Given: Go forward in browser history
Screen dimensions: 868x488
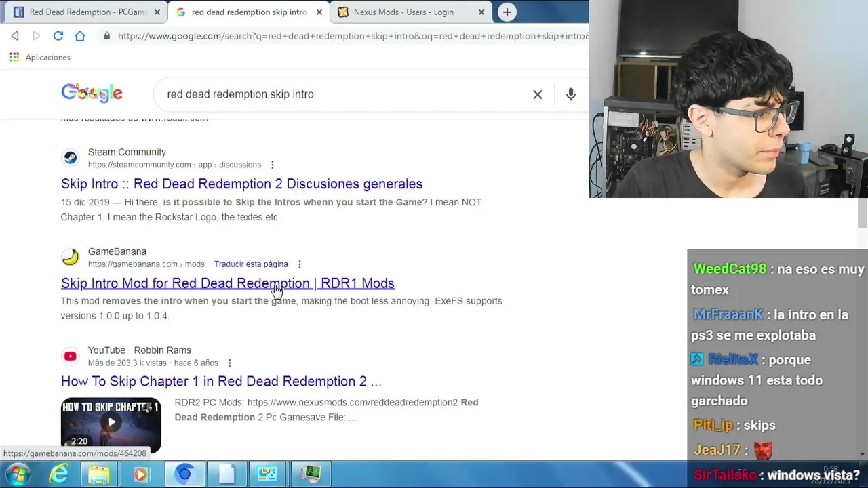Looking at the screenshot, I should coord(37,36).
